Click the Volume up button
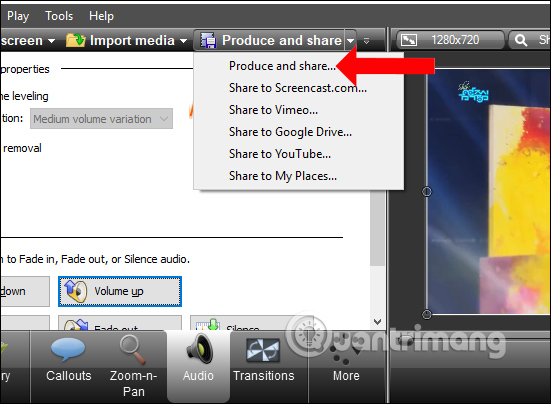 [120, 291]
